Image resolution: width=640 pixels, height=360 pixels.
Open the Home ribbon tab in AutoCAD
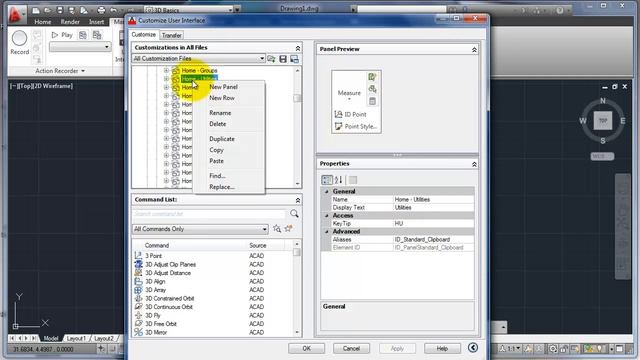42,22
